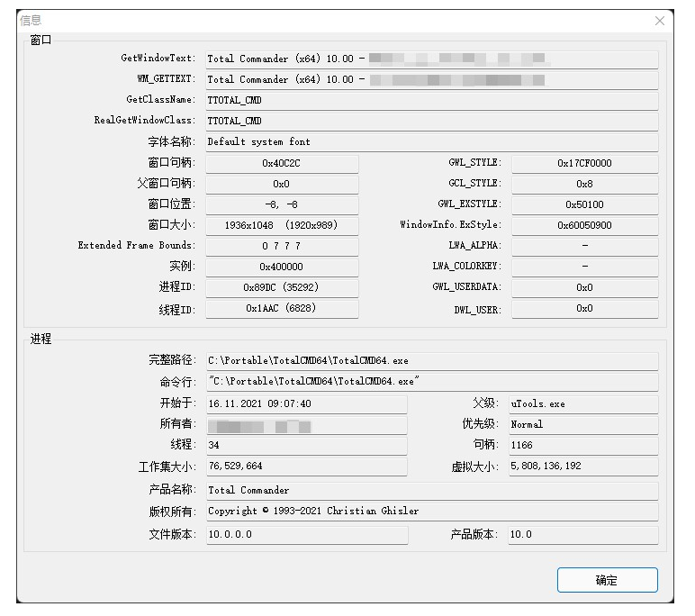695x616 pixels.
Task: Click the 字体名称 field Default system font
Action: pos(432,142)
